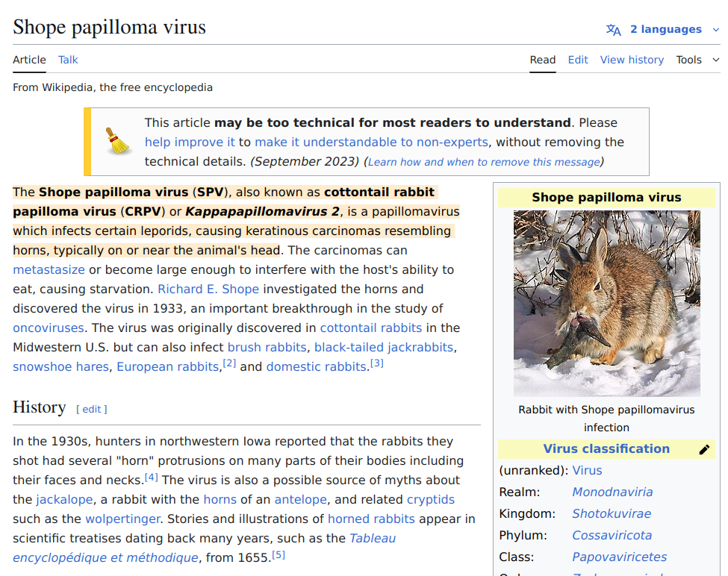728x576 pixels.
Task: Click the 'Rabbit with Shope papillomavirus infection' caption
Action: 606,419
